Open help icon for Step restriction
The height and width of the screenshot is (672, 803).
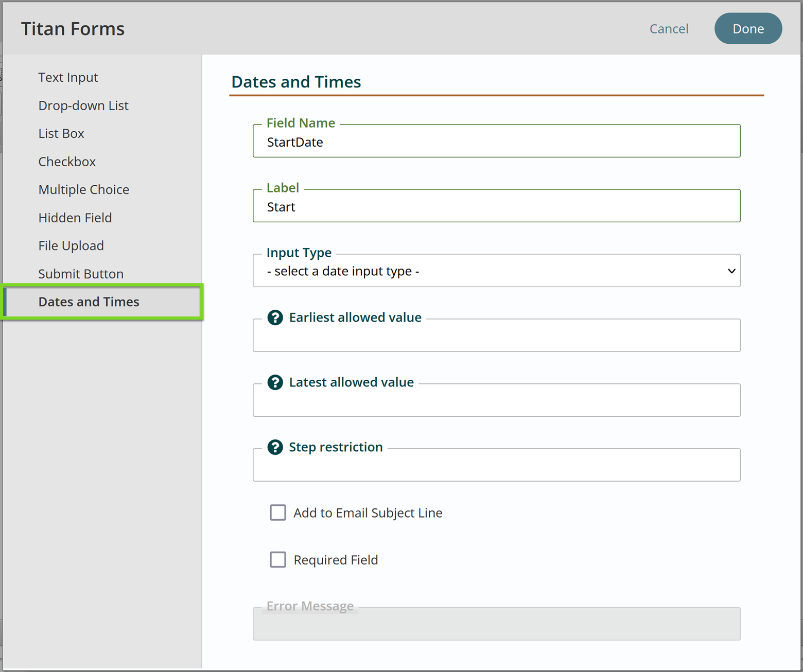click(275, 447)
